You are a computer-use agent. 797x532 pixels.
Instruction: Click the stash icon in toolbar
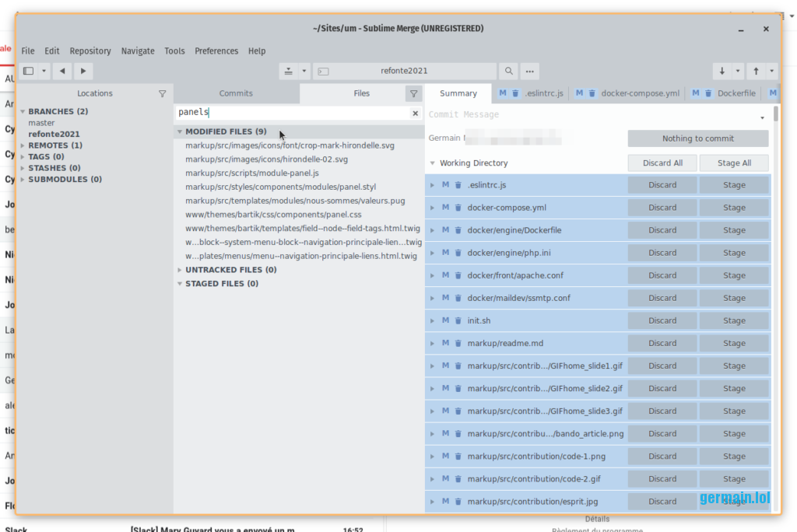(x=289, y=71)
